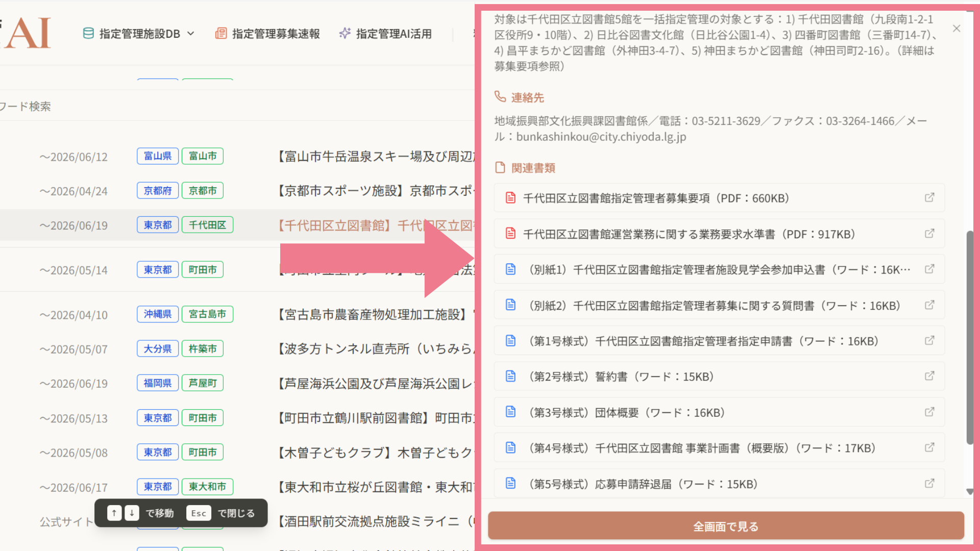Click external link icon for 第2号様式 誓約書
The image size is (980, 551).
929,376
